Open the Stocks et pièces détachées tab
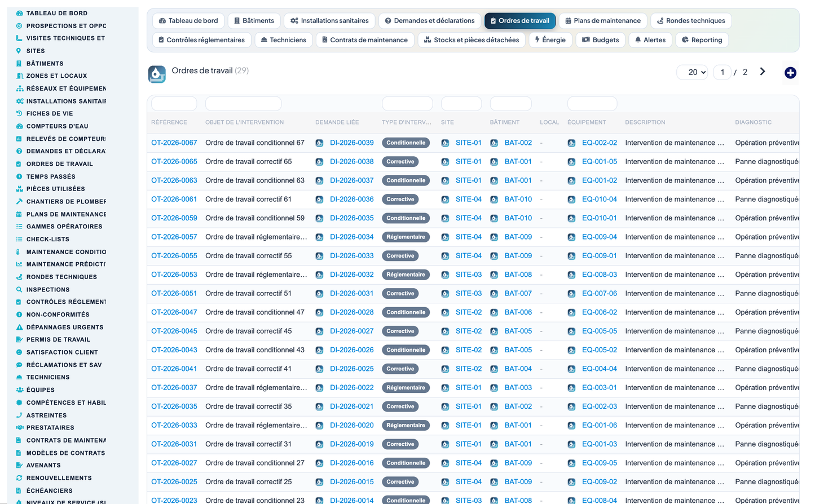815x504 pixels. click(x=472, y=40)
